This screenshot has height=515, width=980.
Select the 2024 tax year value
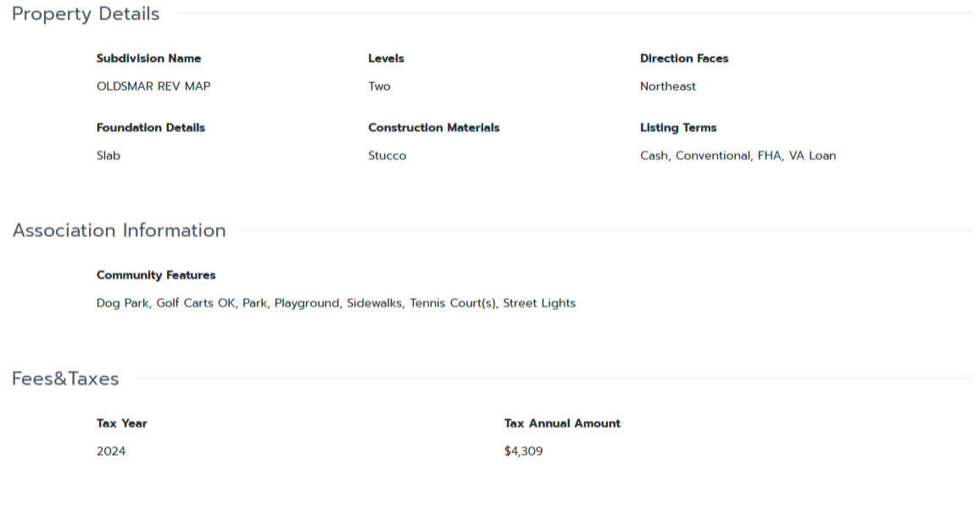click(x=111, y=451)
